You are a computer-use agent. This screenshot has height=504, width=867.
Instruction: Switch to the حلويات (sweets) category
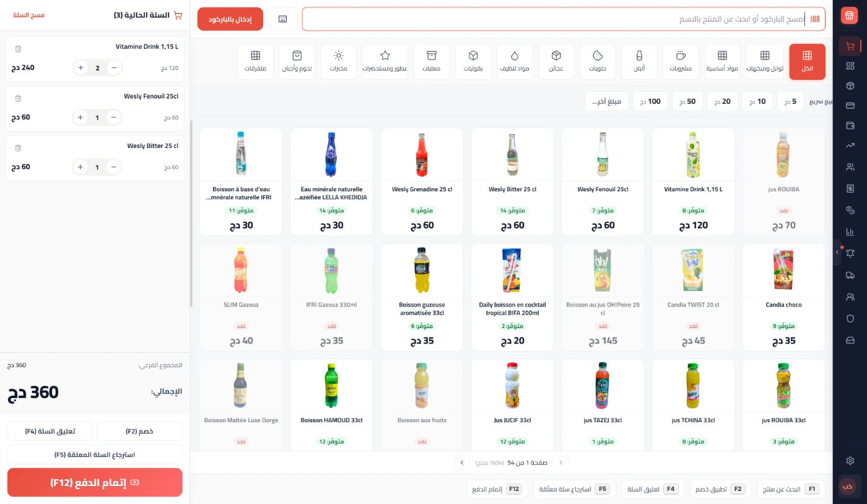click(598, 62)
